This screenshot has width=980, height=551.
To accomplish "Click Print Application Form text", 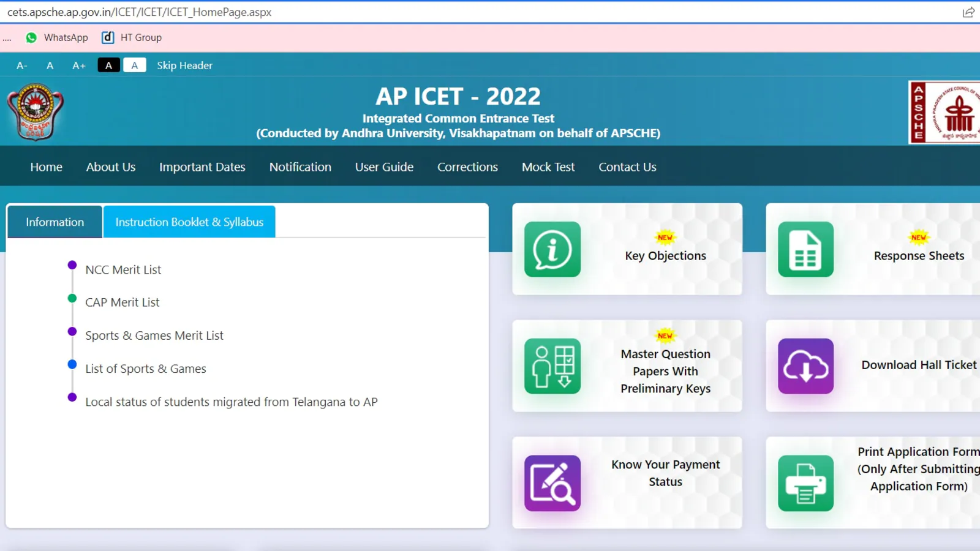I will 919,469.
